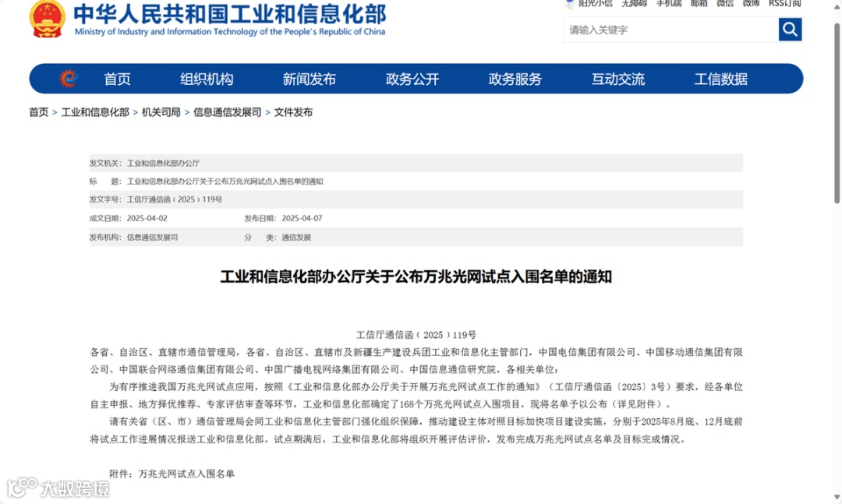Go to 首页 in the breadcrumb
842x504 pixels.
pyautogui.click(x=39, y=112)
